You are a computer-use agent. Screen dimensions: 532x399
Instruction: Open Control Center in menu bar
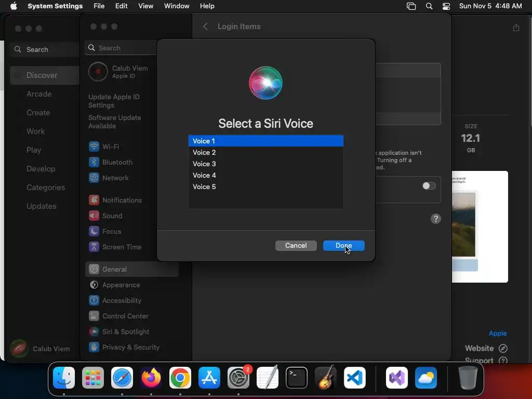[446, 6]
